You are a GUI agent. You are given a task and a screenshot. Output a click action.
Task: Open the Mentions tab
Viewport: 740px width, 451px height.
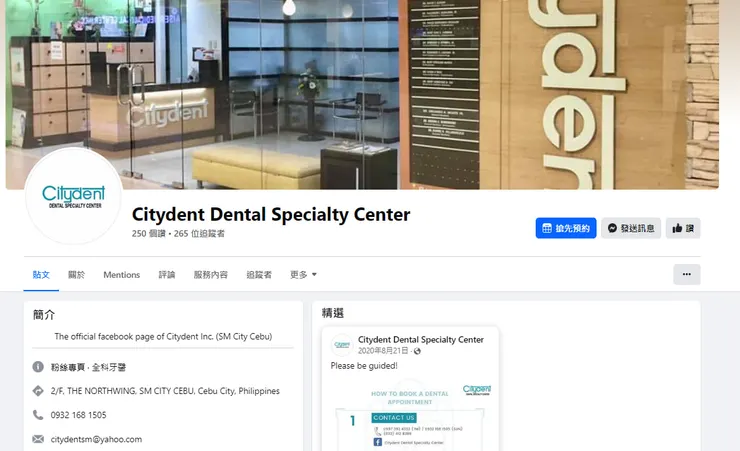[x=122, y=275]
